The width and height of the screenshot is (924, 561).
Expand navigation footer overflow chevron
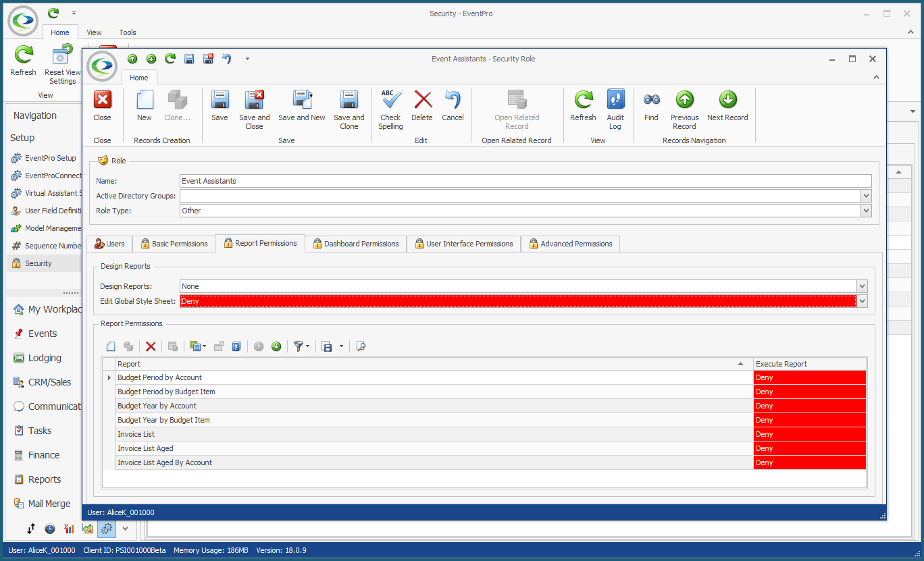coord(126,529)
